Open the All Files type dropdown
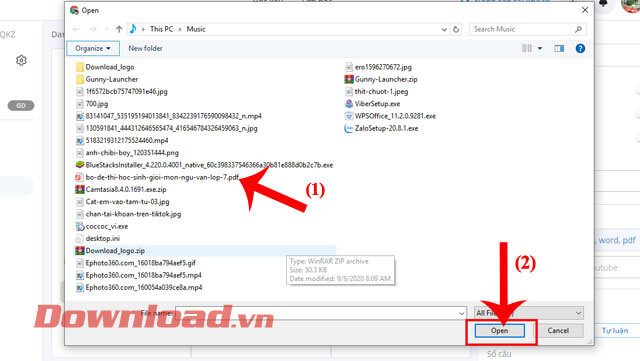The image size is (640, 361). click(529, 313)
